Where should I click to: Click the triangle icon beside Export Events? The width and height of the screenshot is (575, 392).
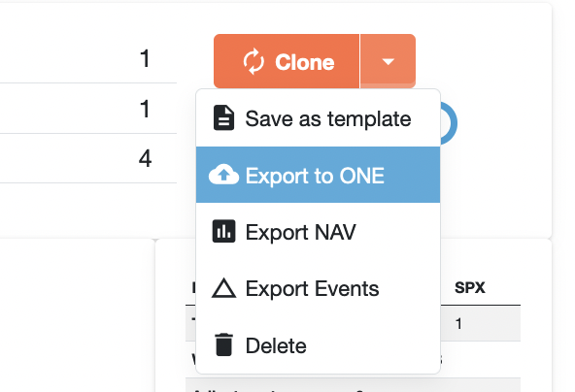coord(223,287)
